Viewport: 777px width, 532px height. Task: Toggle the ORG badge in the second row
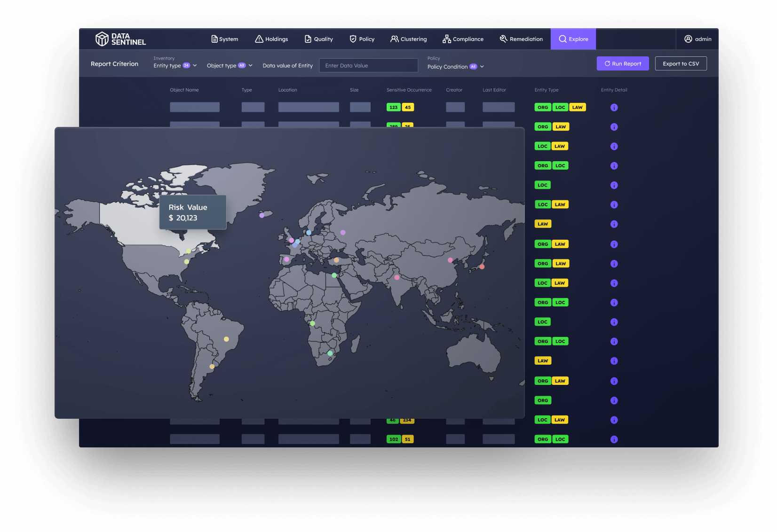click(x=543, y=126)
